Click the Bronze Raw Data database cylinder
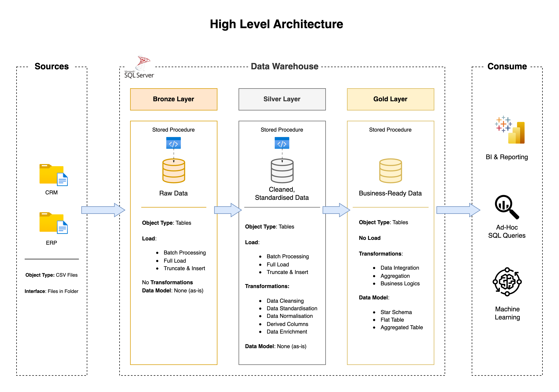Viewport: 559px width, 392px height. [174, 171]
